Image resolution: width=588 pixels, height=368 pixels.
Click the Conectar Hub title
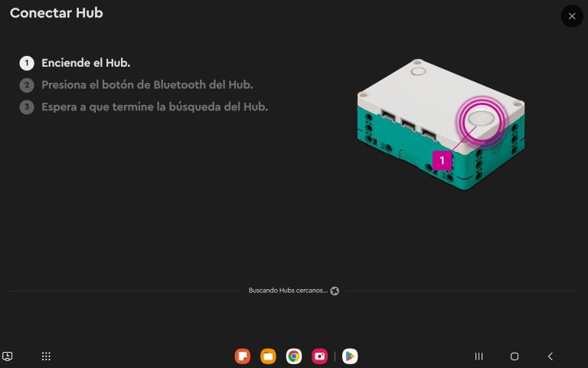point(56,13)
